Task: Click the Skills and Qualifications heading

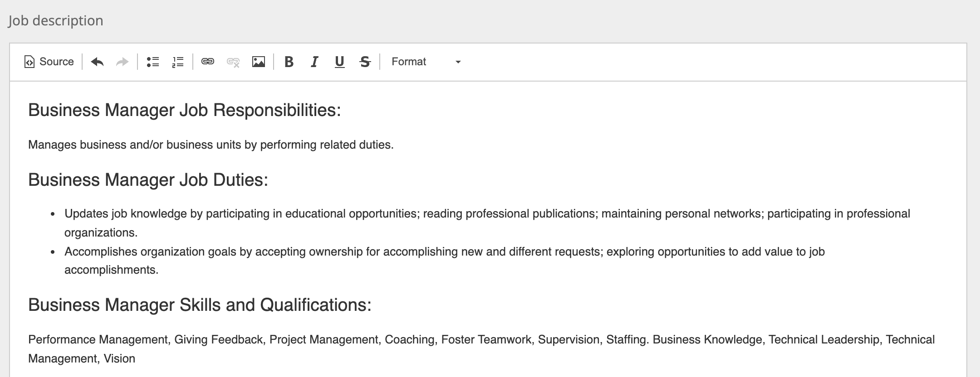Action: (x=200, y=305)
